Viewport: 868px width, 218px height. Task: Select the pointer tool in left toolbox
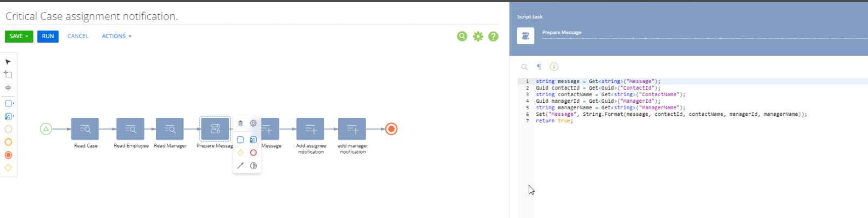pos(8,62)
